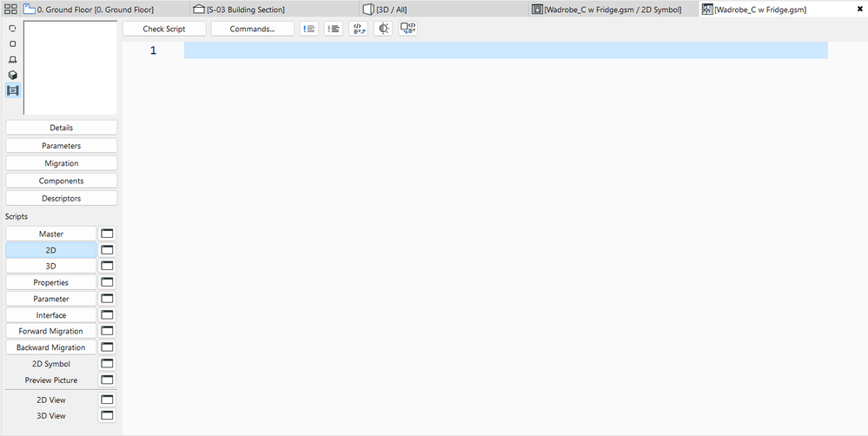This screenshot has height=436, width=868.
Task: Open Master script in new window icon
Action: (x=107, y=234)
